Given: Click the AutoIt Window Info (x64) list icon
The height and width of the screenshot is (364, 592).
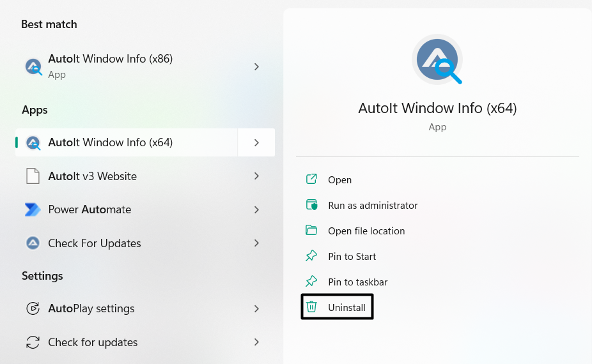Looking at the screenshot, I should tap(33, 143).
